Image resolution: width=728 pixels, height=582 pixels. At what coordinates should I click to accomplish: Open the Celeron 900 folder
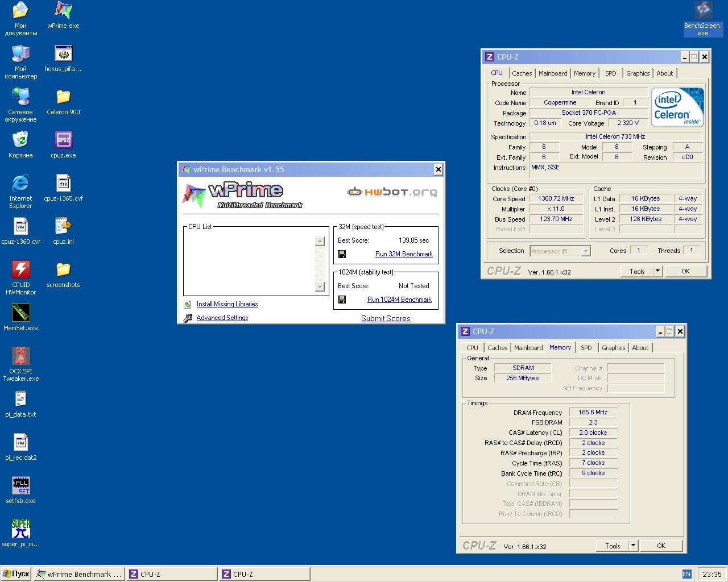(63, 102)
